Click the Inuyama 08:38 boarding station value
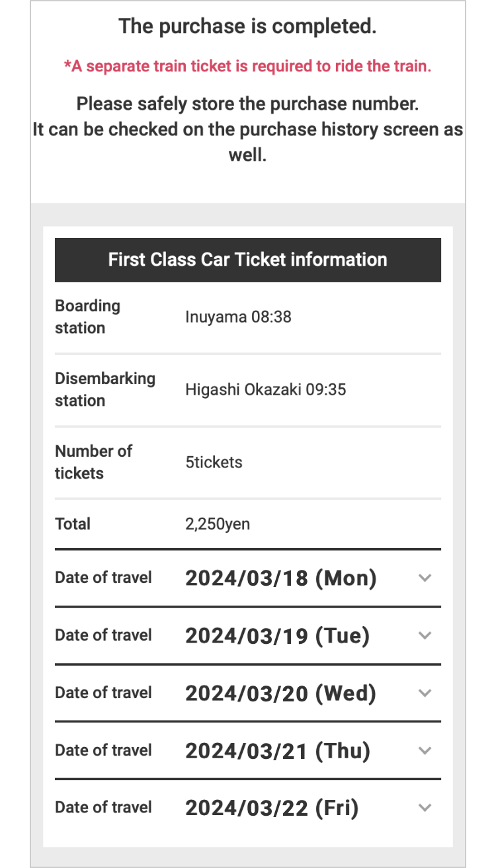This screenshot has height=868, width=496. (238, 317)
